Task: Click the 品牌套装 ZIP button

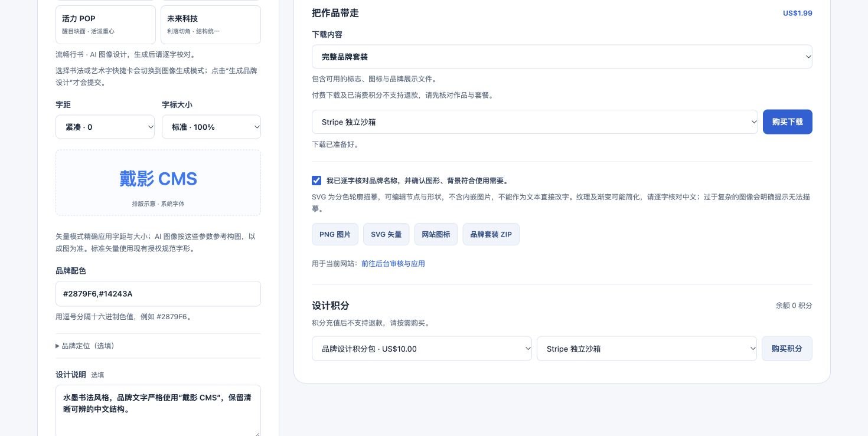Action: pyautogui.click(x=491, y=234)
